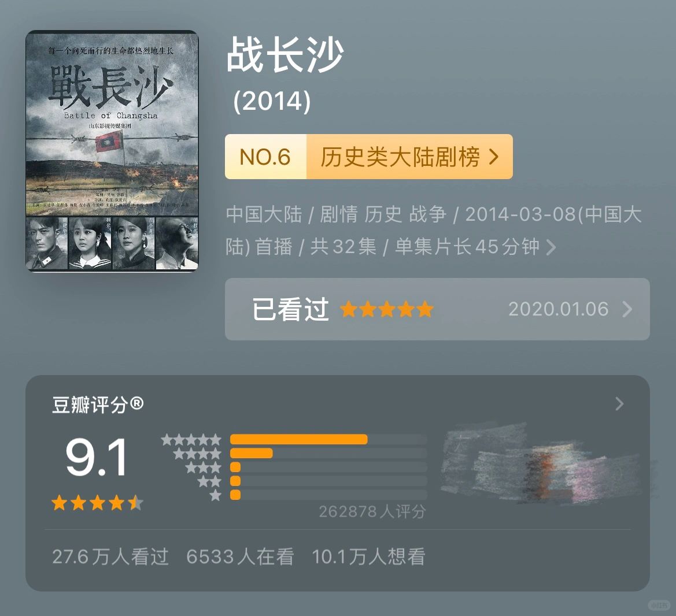Tap 6533人在看 currently watching count
The image size is (676, 616).
point(240,556)
